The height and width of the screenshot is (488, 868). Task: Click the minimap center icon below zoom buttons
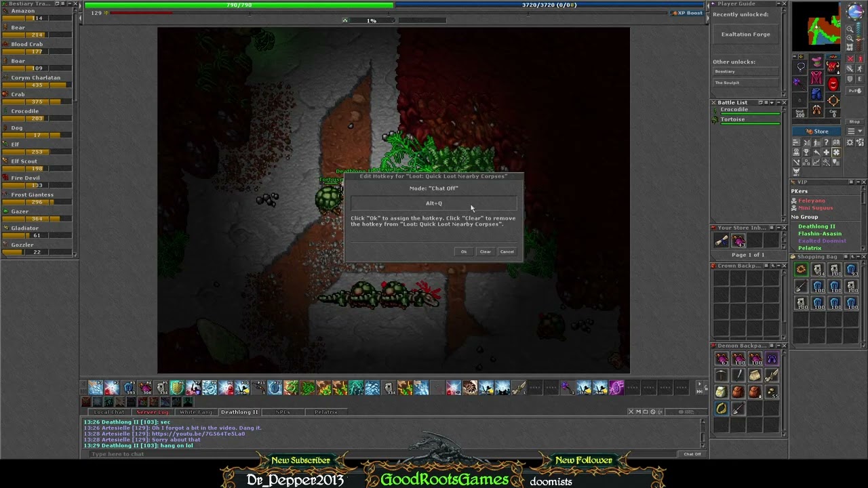point(850,47)
